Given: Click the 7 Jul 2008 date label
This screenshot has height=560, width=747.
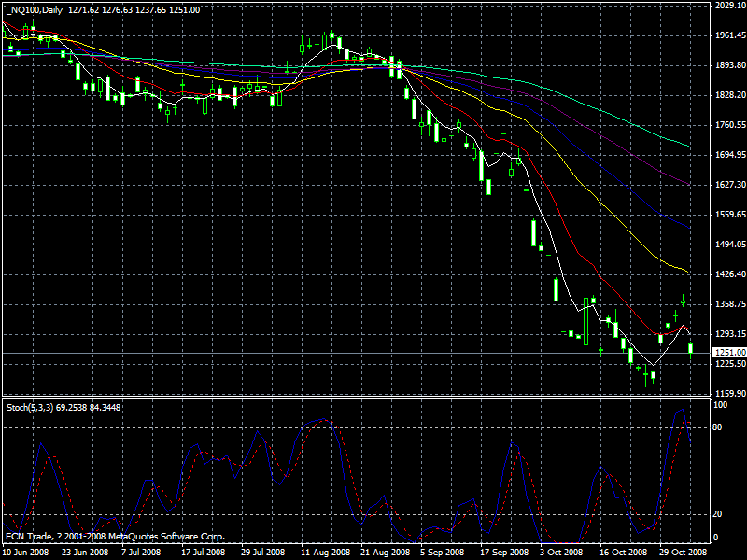Looking at the screenshot, I should [141, 553].
